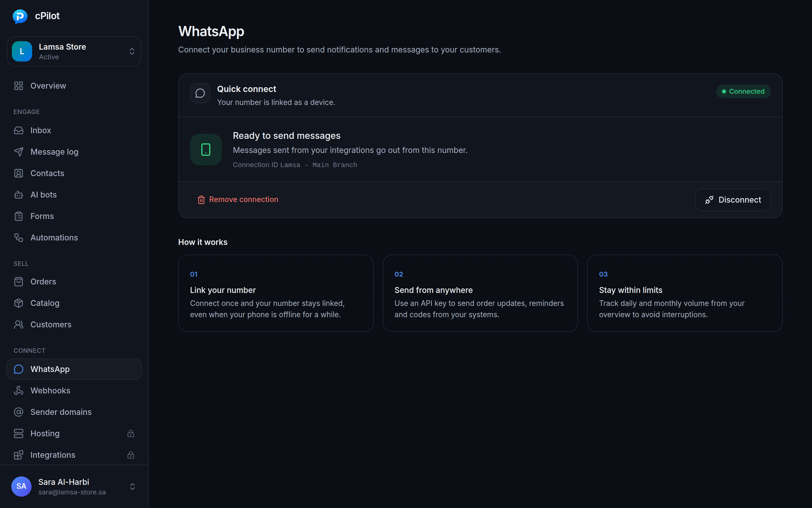Click the SA user avatar

22,486
